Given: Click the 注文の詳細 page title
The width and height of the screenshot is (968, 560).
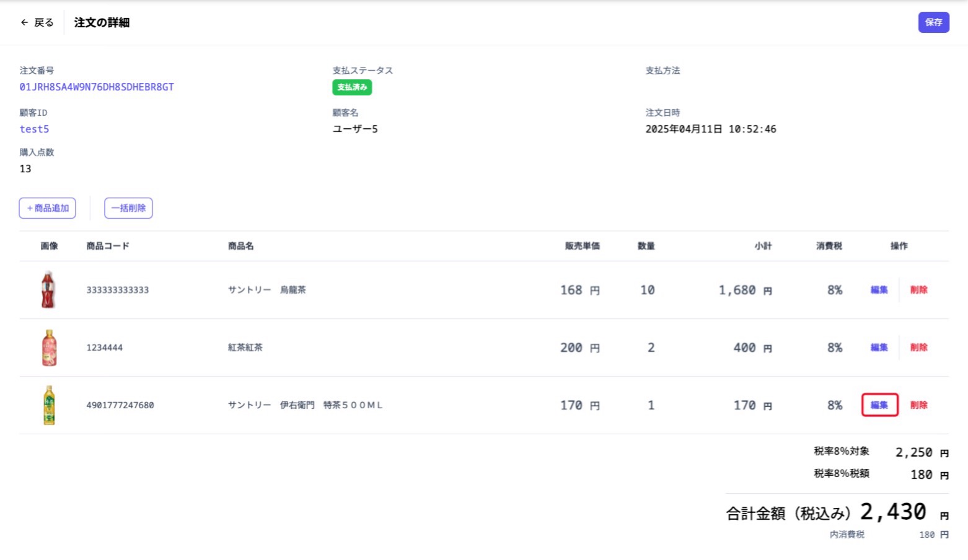Looking at the screenshot, I should click(x=101, y=22).
